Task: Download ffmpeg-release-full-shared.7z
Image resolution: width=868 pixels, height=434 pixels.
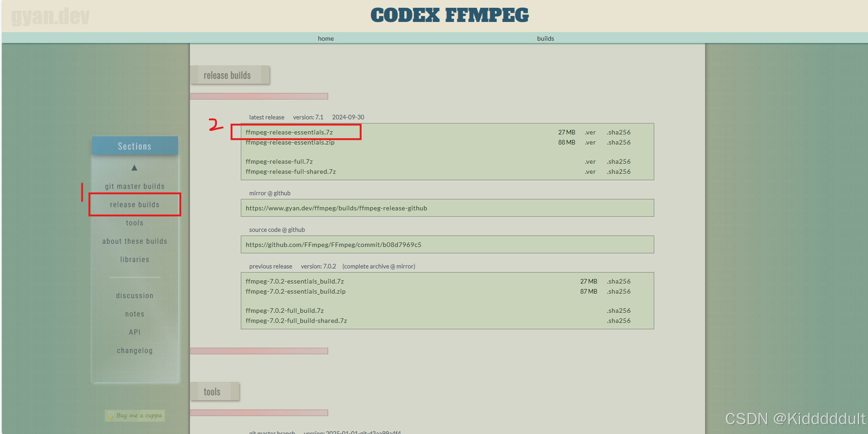Action: tap(290, 171)
